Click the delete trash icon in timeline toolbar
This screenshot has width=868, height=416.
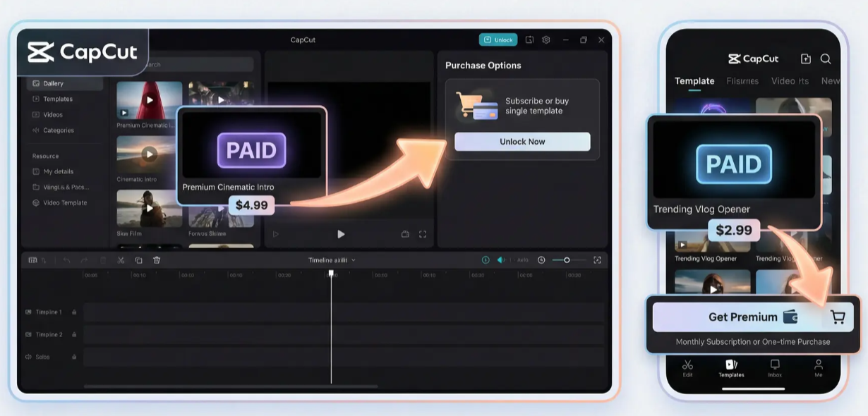tap(157, 260)
